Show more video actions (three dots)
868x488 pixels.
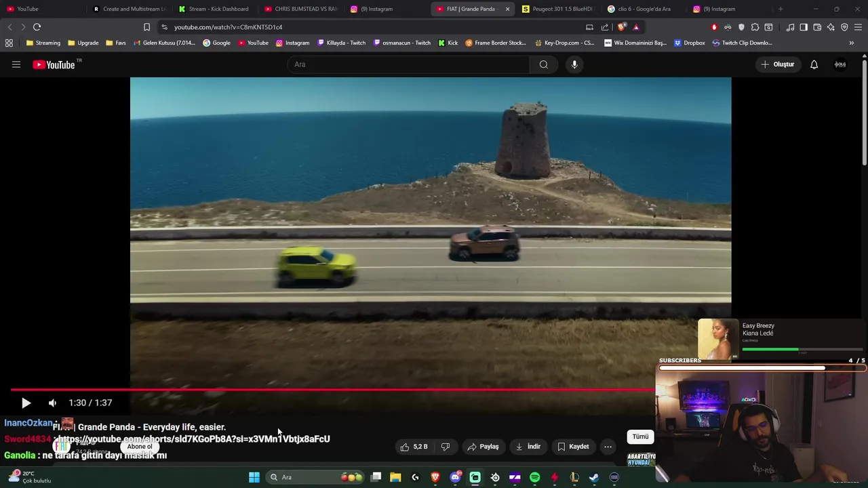pyautogui.click(x=608, y=447)
